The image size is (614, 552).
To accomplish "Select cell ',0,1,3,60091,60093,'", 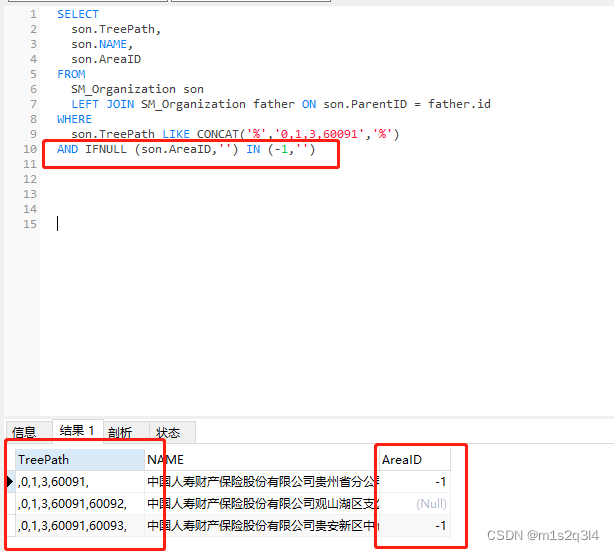I will (x=80, y=525).
